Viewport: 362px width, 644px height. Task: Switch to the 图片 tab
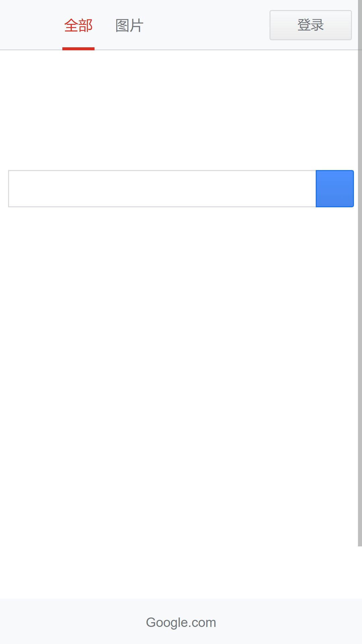(x=129, y=25)
